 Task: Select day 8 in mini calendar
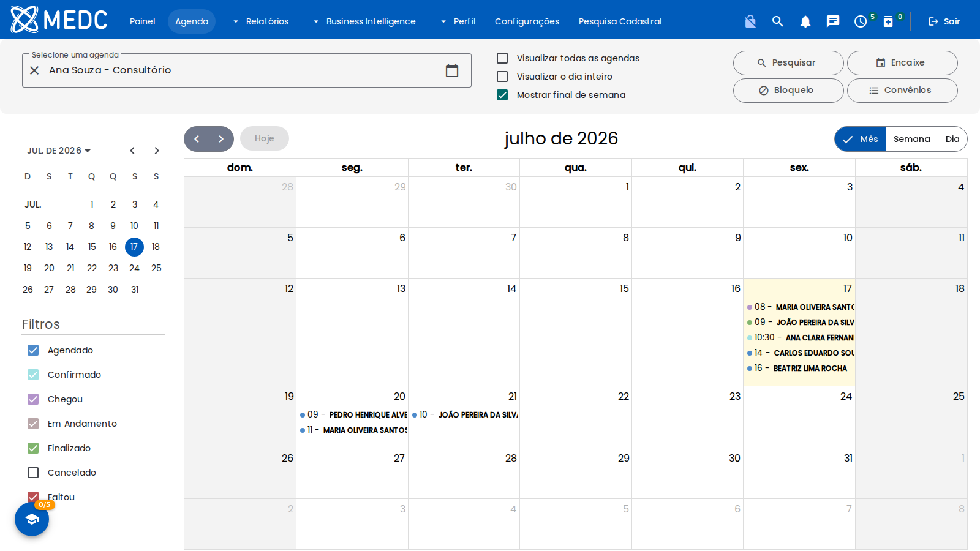coord(91,226)
